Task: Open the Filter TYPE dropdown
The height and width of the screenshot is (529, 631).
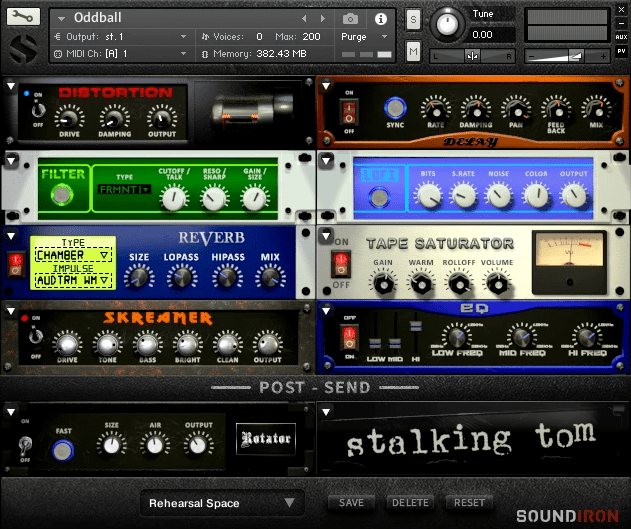Action: click(124, 189)
